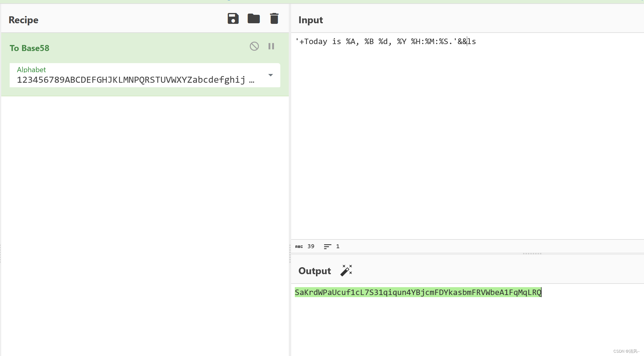This screenshot has height=356, width=644.
Task: Click the highlighted Base58 output string
Action: 418,292
